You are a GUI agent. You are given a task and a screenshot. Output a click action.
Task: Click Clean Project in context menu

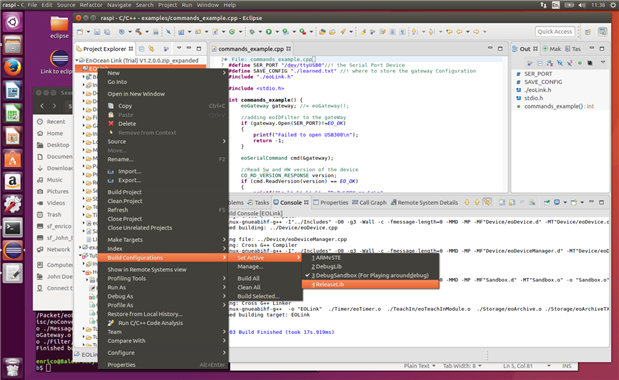pyautogui.click(x=163, y=201)
